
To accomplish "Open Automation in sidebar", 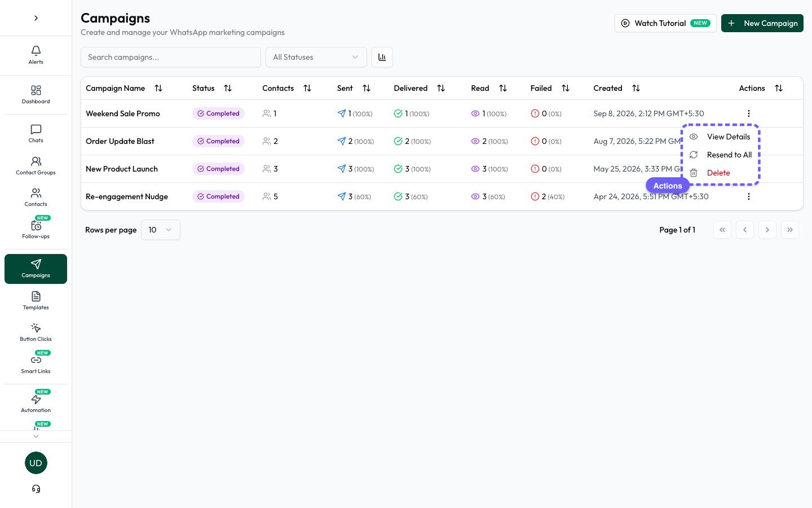I will tap(36, 403).
